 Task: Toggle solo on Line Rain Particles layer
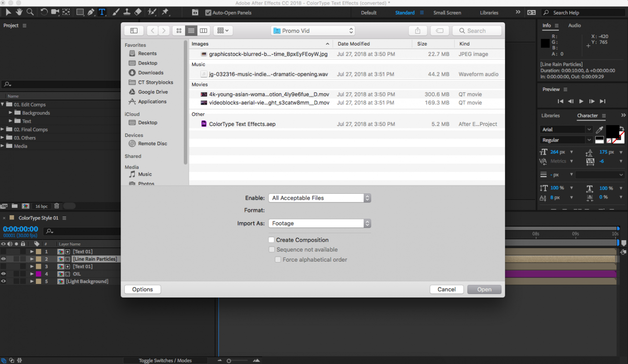coord(16,259)
